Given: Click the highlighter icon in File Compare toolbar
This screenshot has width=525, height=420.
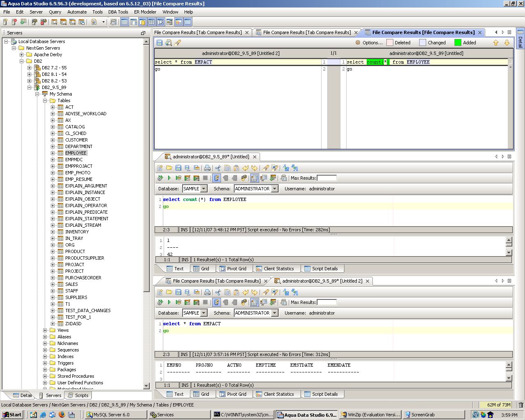Looking at the screenshot, I should point(178,43).
